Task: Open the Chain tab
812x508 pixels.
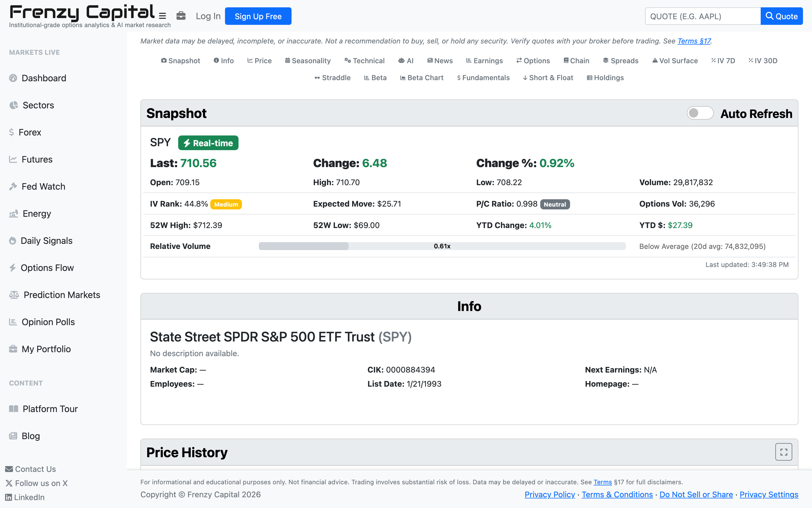Action: pos(577,61)
